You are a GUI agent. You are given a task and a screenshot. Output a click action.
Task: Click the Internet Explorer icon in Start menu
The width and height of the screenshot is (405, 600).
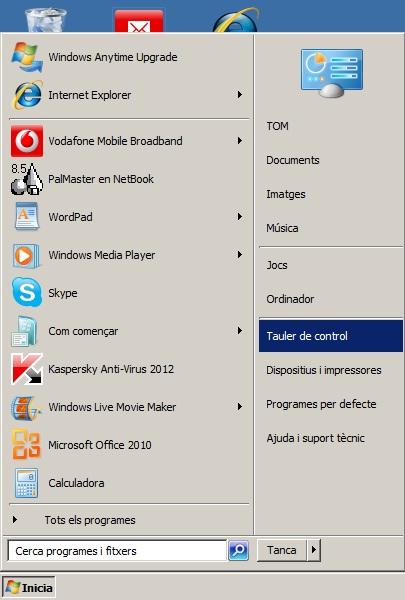coord(27,95)
